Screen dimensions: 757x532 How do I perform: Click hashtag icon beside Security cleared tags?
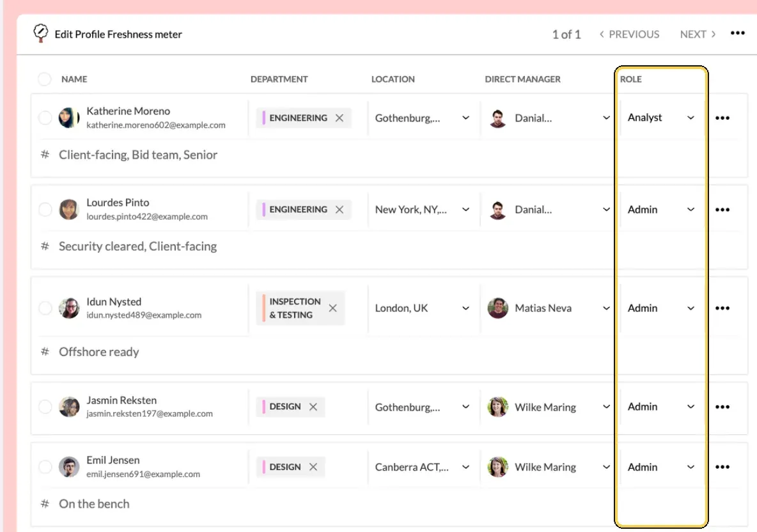pos(45,246)
